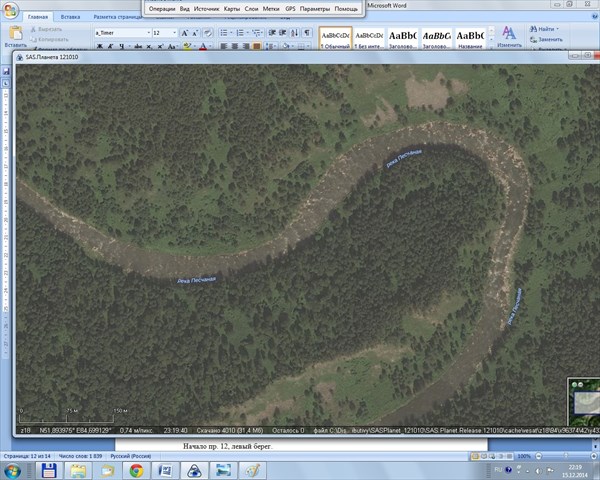Switch to the Вставка ribbon tab
The height and width of the screenshot is (480, 600).
click(x=70, y=17)
